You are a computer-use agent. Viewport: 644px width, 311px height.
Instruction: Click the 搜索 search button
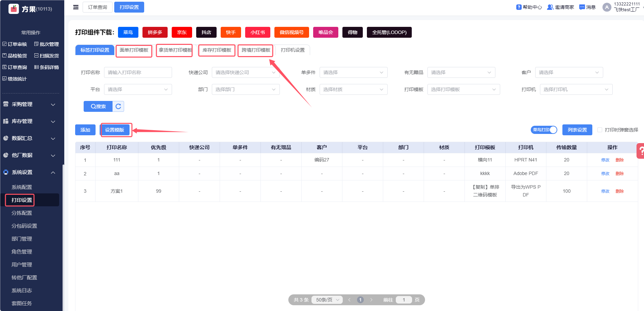coord(98,106)
